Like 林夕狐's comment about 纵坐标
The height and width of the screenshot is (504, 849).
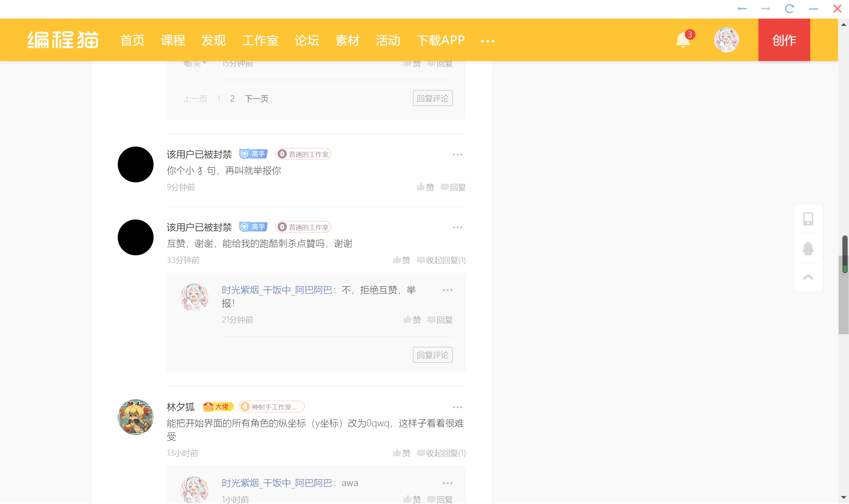401,453
